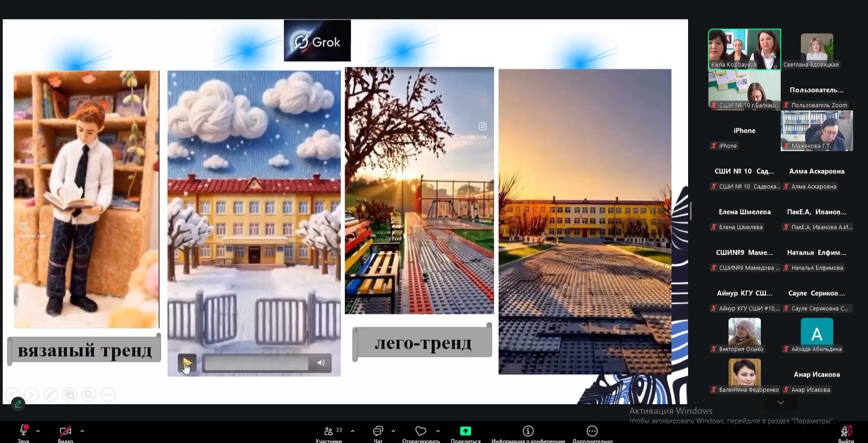Image resolution: width=868 pixels, height=443 pixels.
Task: Turn on the camera with Видео
Action: click(x=66, y=431)
